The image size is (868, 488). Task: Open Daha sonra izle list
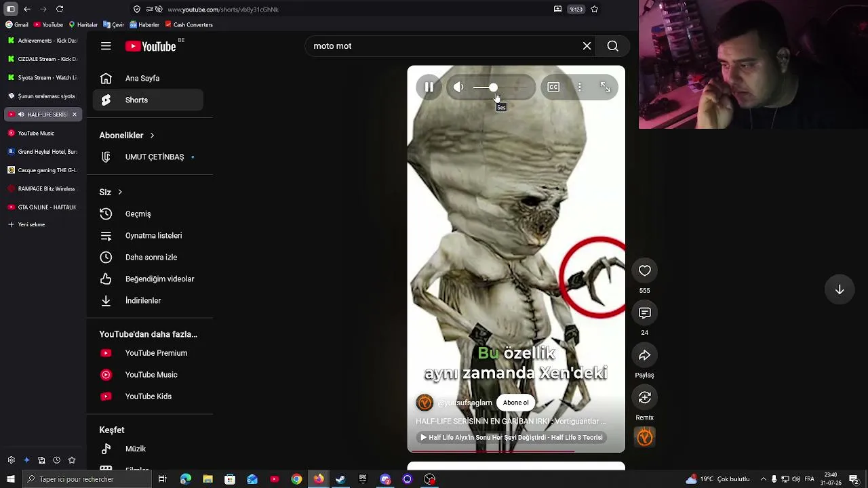[148, 258]
